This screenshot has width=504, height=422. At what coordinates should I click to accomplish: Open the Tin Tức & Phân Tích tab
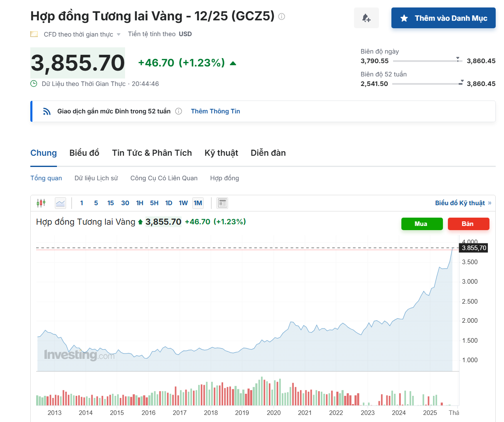(x=152, y=153)
